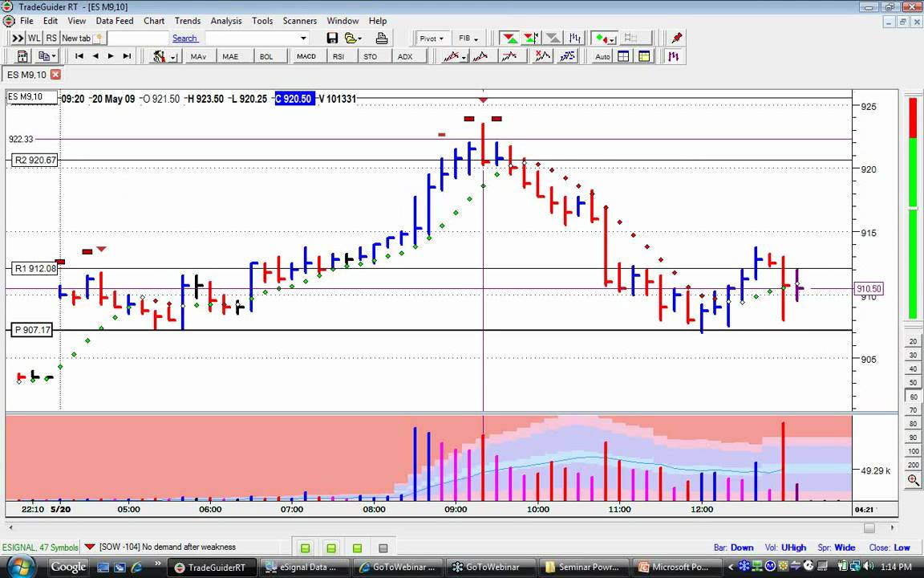
Task: Open the Scanners menu
Action: 299,21
